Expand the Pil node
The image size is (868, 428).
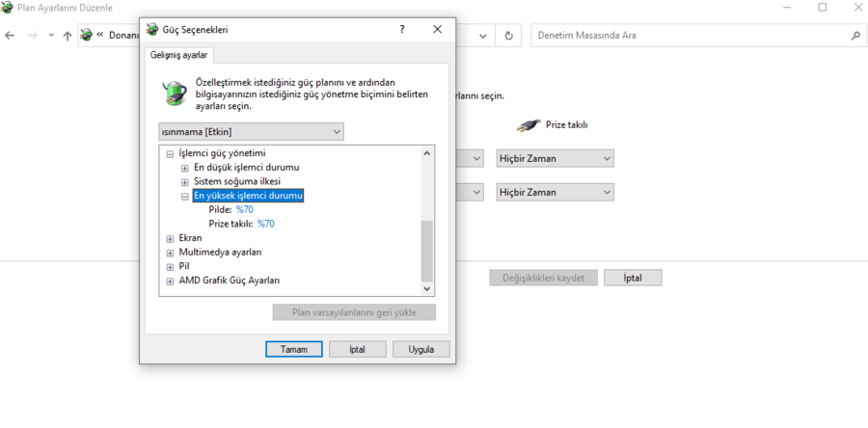[x=171, y=267]
